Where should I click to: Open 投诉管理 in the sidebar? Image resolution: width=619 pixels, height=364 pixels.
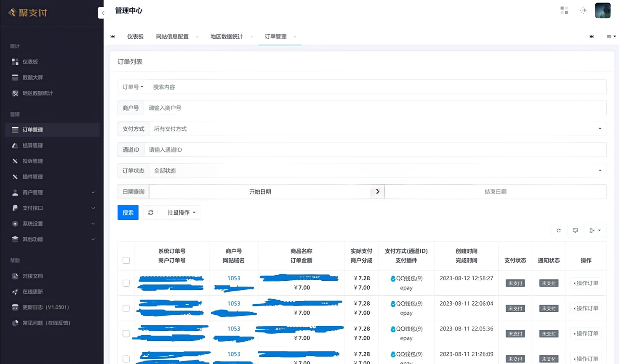52,161
